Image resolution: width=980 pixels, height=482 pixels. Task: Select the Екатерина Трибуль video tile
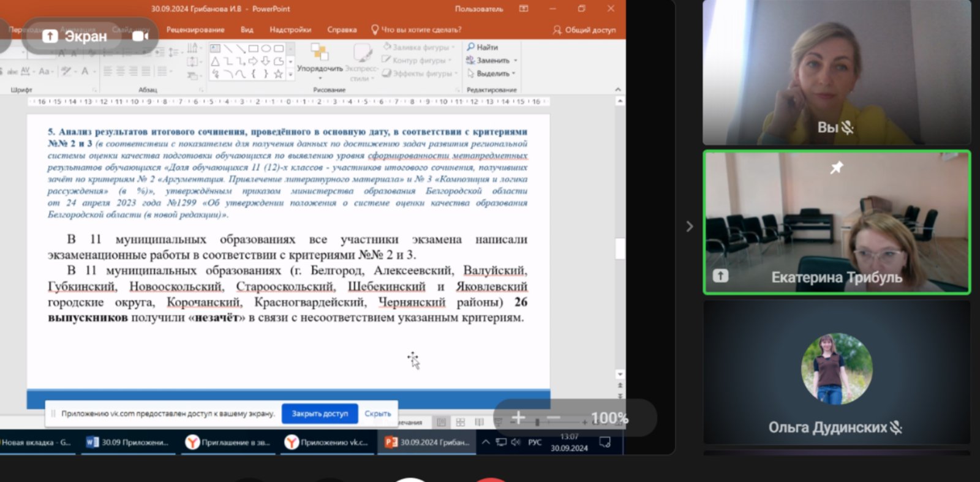click(x=837, y=222)
